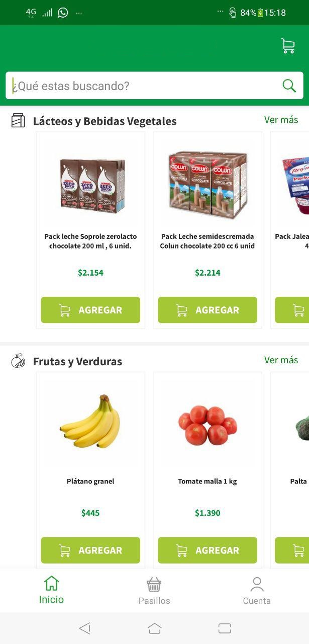
Task: Add Plátano granel to cart
Action: [x=90, y=550]
